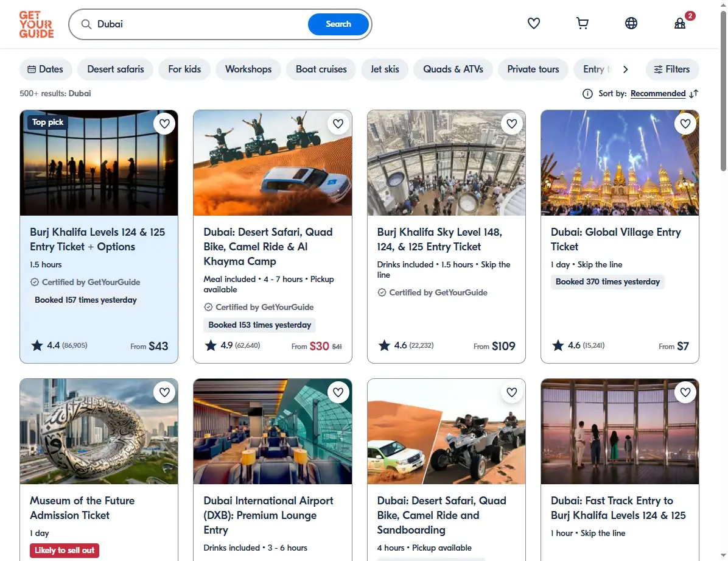Screen dimensions: 728x561
Task: Click the Sky Level observation deck thumbnail
Action: [446, 163]
